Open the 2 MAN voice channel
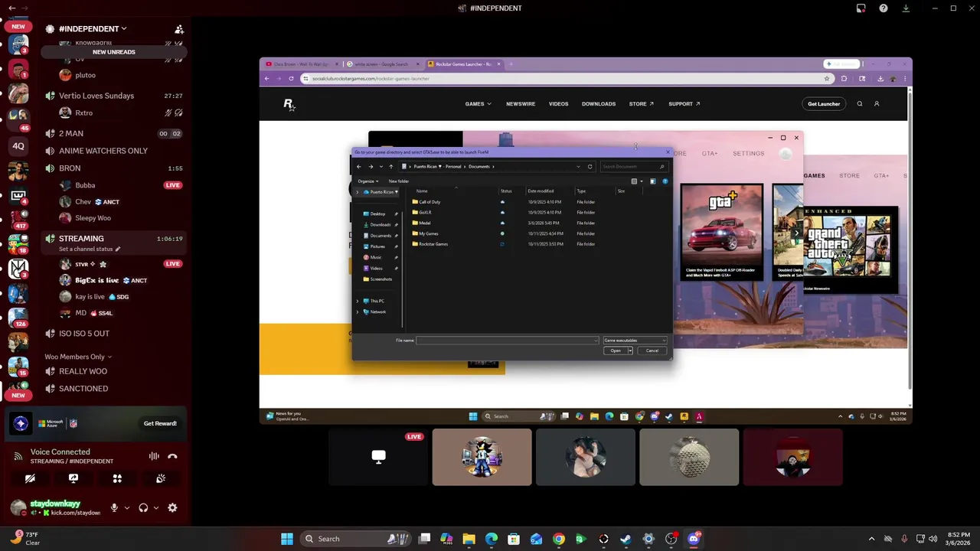The height and width of the screenshot is (551, 980). click(x=71, y=133)
